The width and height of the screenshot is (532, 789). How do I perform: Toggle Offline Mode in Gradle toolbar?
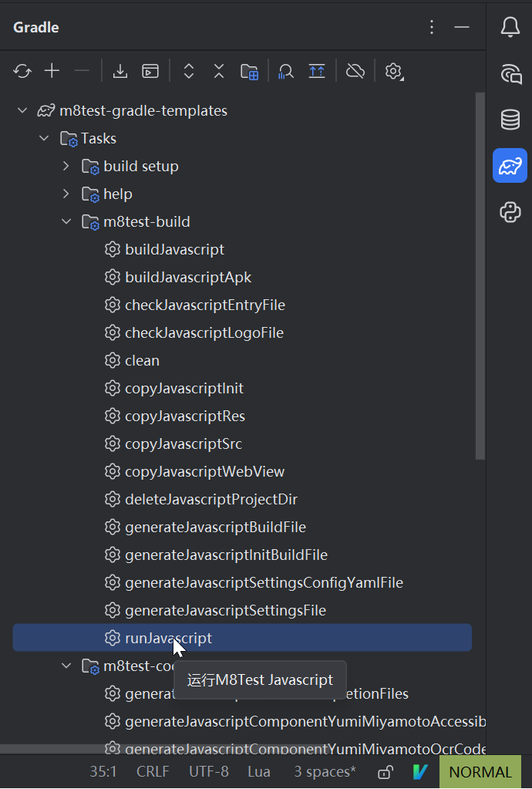click(355, 71)
